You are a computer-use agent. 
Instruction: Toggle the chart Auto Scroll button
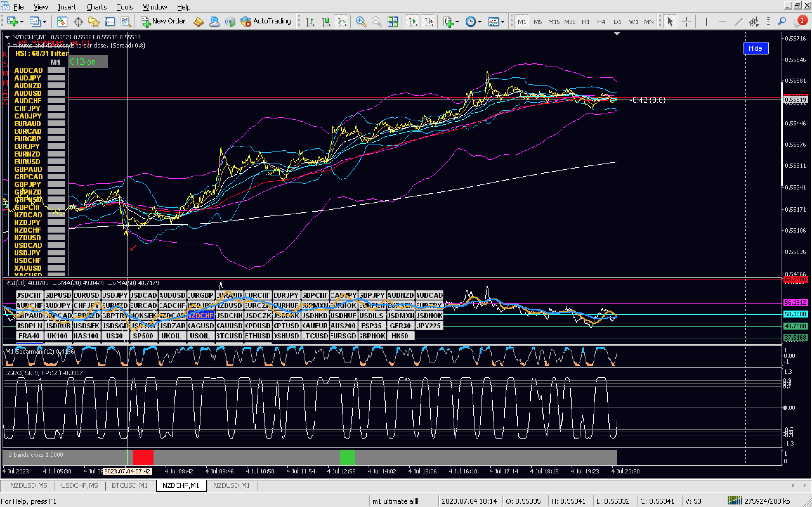coord(412,22)
